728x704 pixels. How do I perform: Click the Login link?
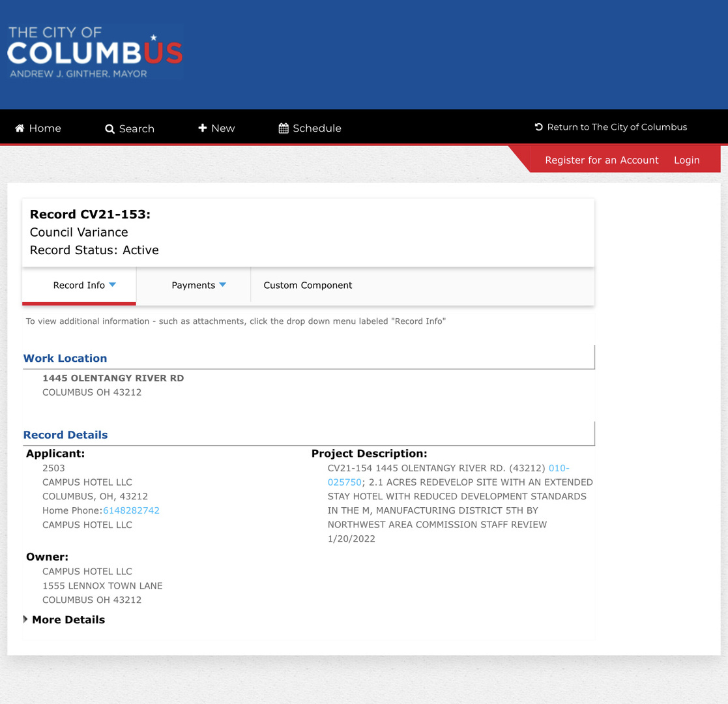(x=687, y=160)
